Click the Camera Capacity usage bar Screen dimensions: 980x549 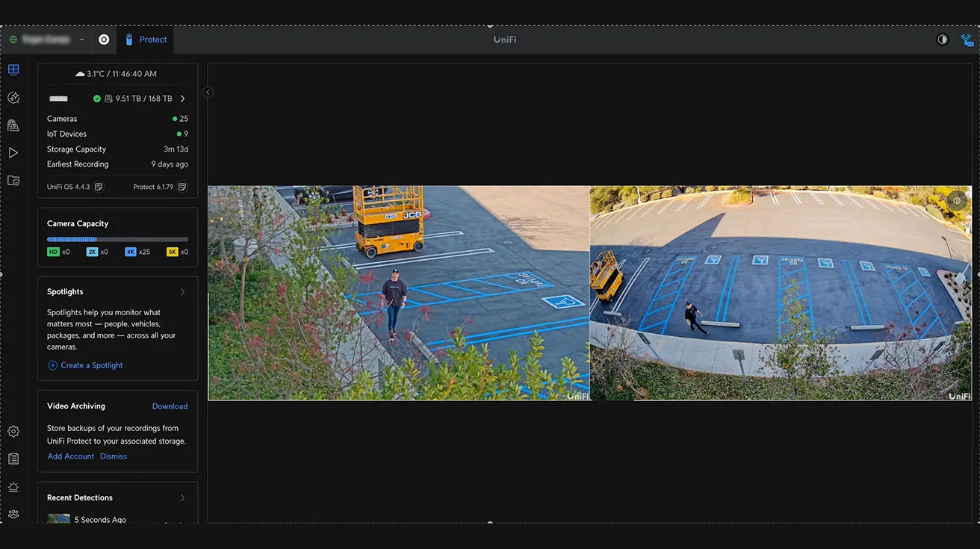click(x=117, y=239)
